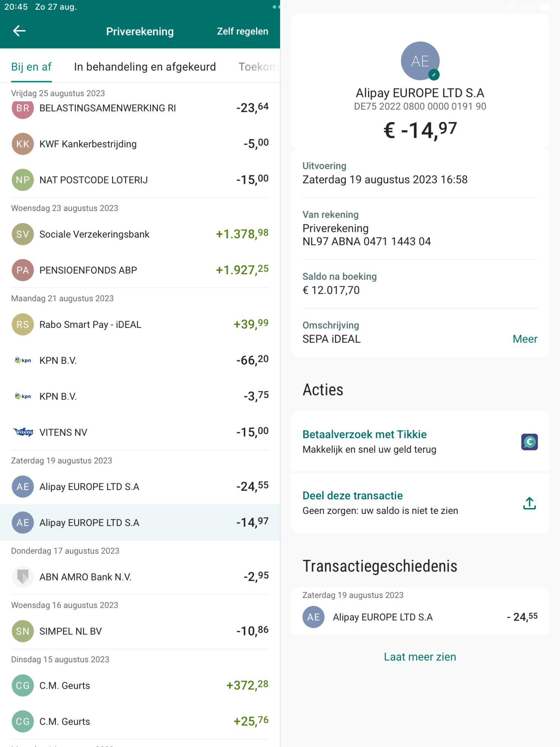The height and width of the screenshot is (747, 560).
Task: Open Alipay -24,55 in Transactiegeschiedenis
Action: pyautogui.click(x=420, y=617)
